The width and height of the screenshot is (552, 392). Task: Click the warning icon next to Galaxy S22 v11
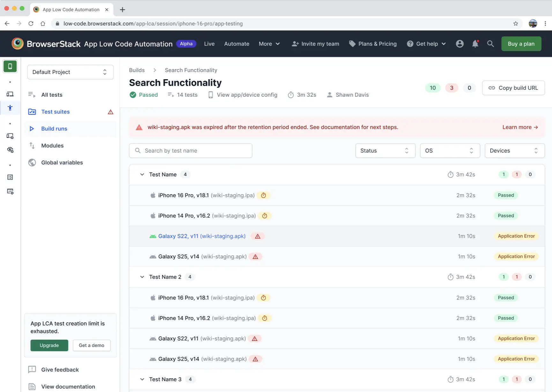click(258, 236)
